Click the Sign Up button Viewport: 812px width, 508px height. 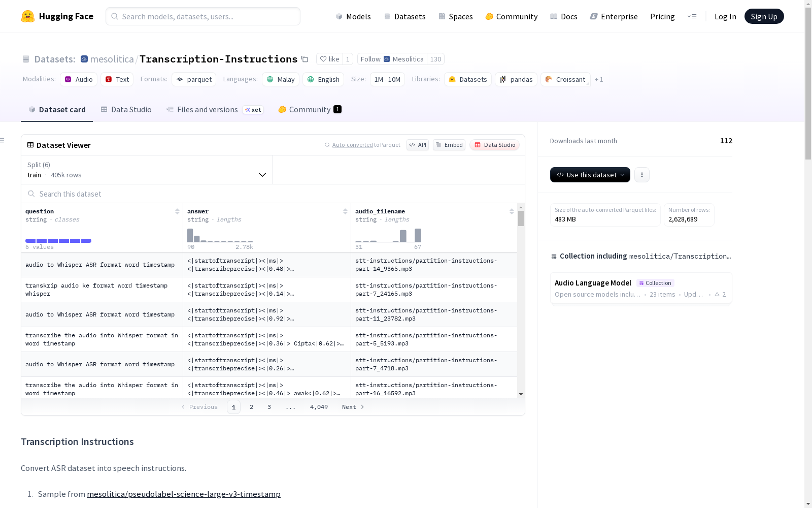coord(764,16)
